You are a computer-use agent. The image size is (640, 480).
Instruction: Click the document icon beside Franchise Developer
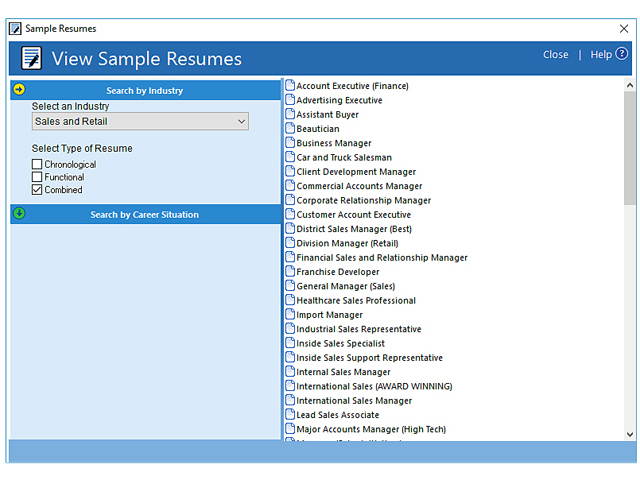[x=290, y=271]
